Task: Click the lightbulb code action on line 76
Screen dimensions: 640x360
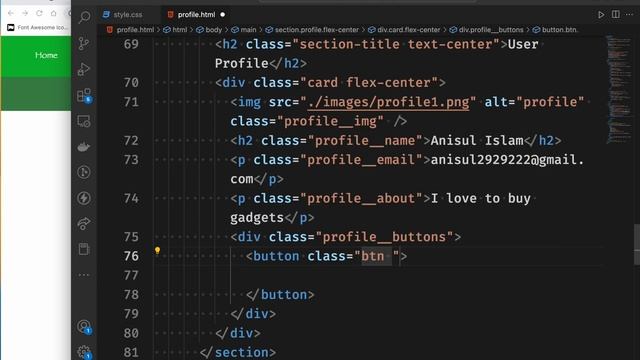Action: tap(157, 251)
